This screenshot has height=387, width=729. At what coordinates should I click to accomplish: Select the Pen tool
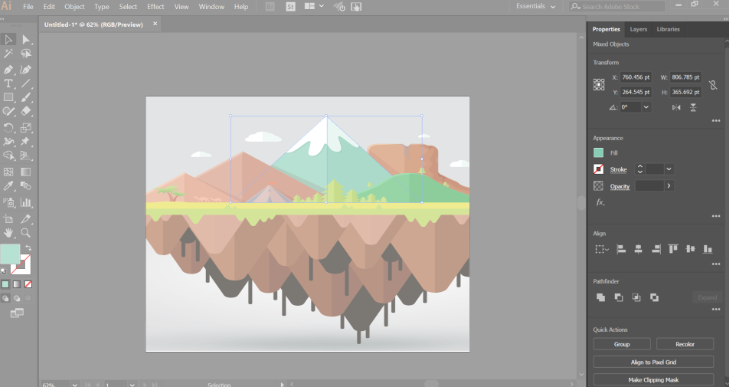[x=8, y=69]
